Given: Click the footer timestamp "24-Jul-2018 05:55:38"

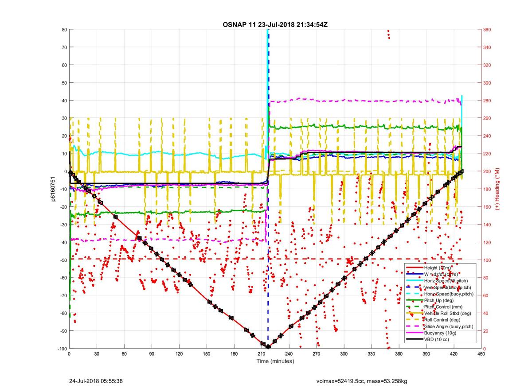Looking at the screenshot, I should pyautogui.click(x=96, y=381).
